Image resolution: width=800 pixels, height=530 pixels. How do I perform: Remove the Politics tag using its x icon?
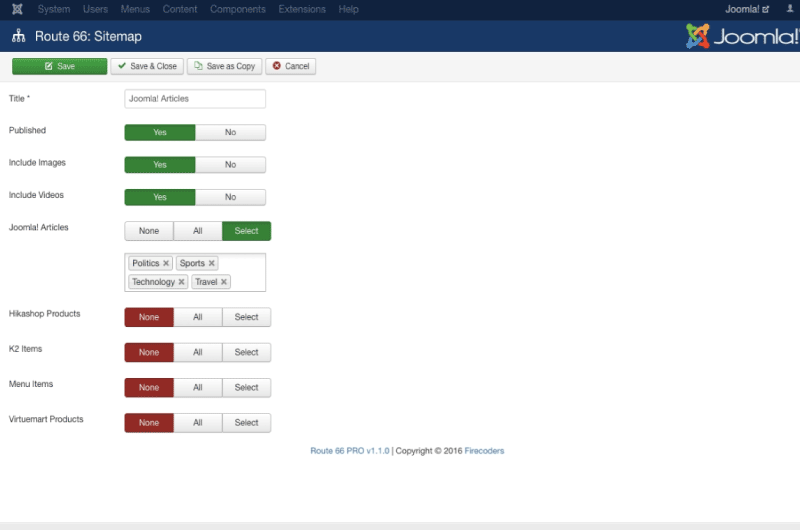click(x=166, y=263)
